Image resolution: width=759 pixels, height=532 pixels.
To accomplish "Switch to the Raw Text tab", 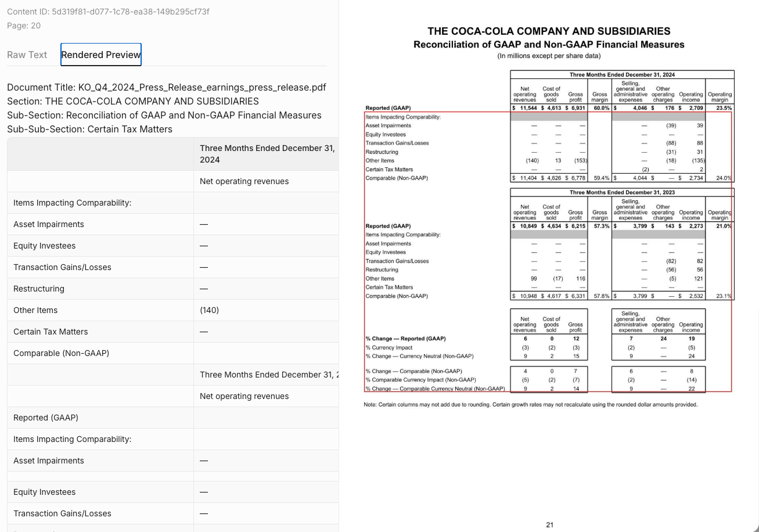I will click(x=27, y=55).
